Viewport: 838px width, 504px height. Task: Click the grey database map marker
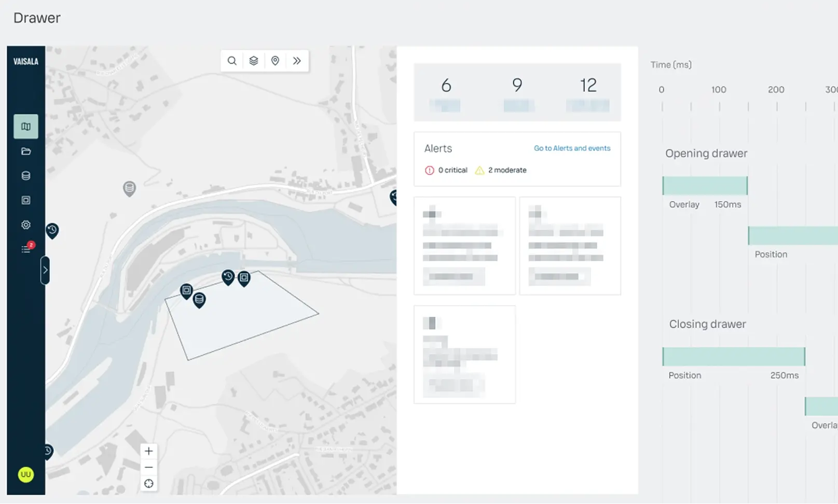[x=129, y=188]
